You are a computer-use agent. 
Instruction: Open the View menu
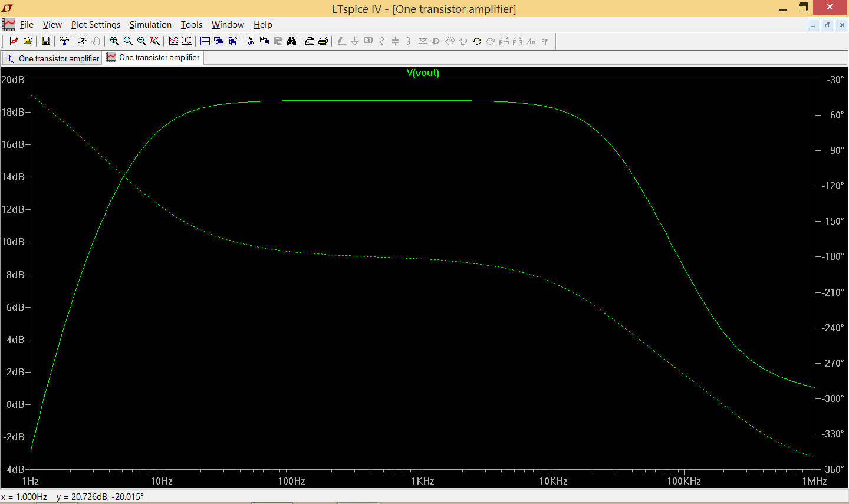click(52, 25)
